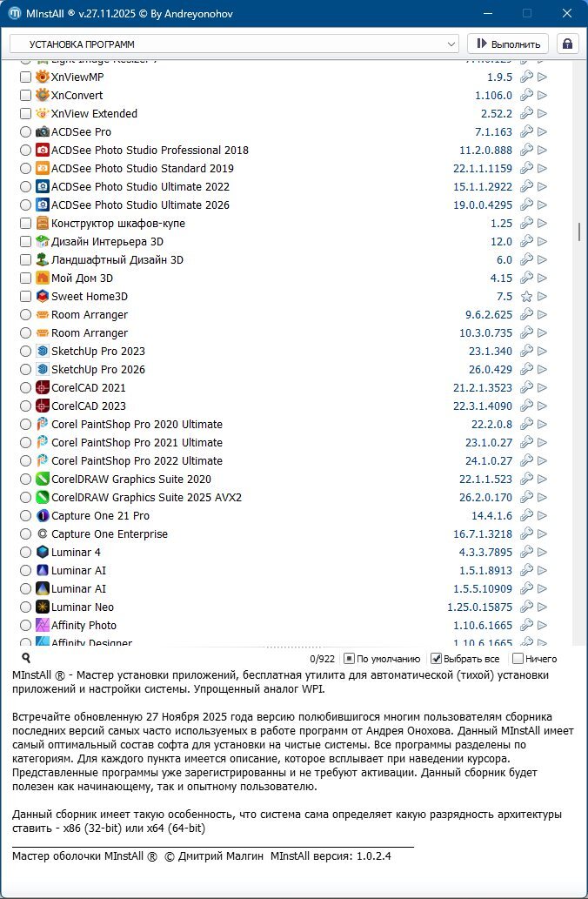Click the Room Arranger 10.3.0.735 version number
This screenshot has height=899, width=588.
pyautogui.click(x=489, y=333)
